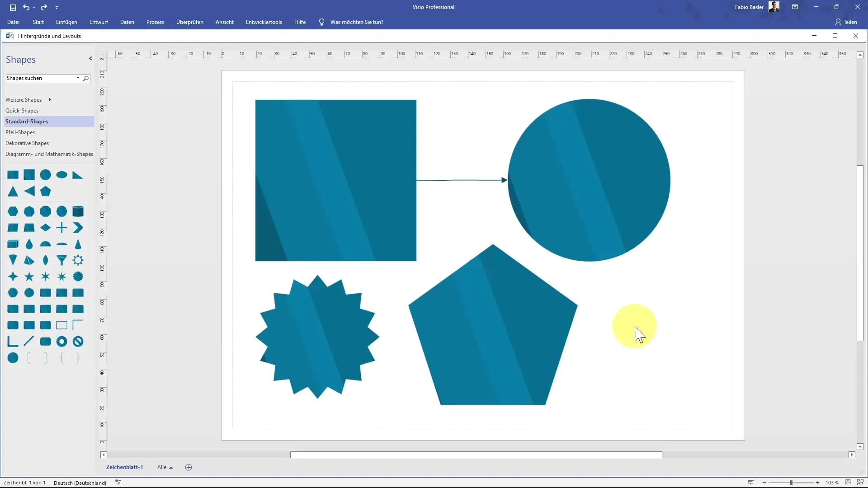The image size is (868, 488).
Task: Click the macro recording icon in status bar
Action: [118, 483]
